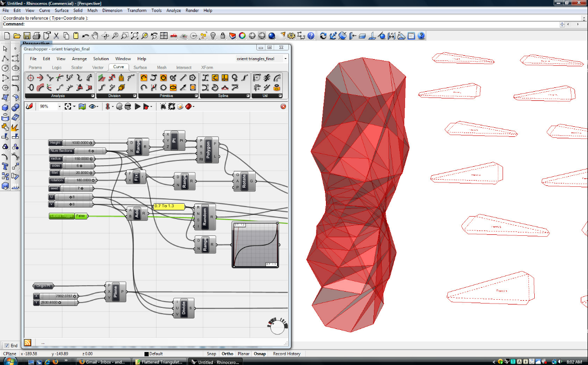Click the Height slider grip set to 1000
Image resolution: width=588 pixels, height=365 pixels.
coord(91,142)
